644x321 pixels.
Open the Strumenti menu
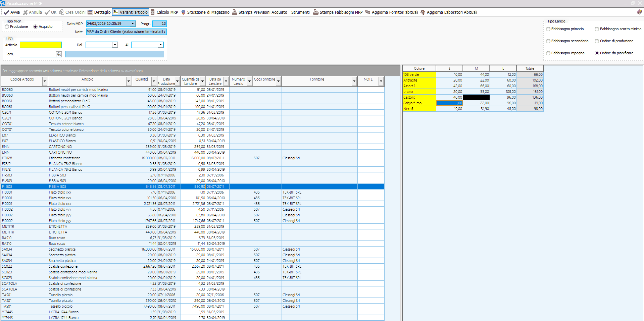pos(300,12)
